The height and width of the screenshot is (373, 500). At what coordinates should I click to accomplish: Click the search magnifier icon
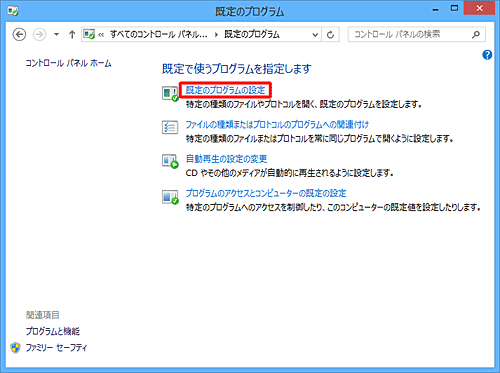476,34
